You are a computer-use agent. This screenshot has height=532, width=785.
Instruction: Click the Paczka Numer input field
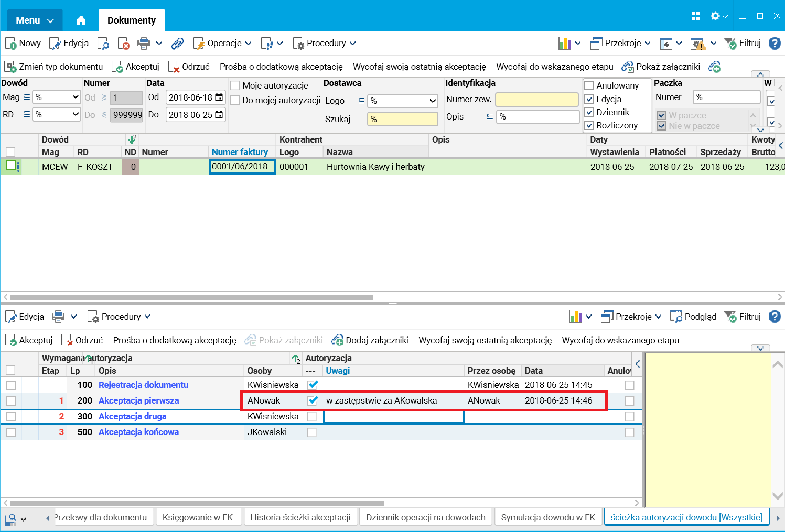coord(726,97)
